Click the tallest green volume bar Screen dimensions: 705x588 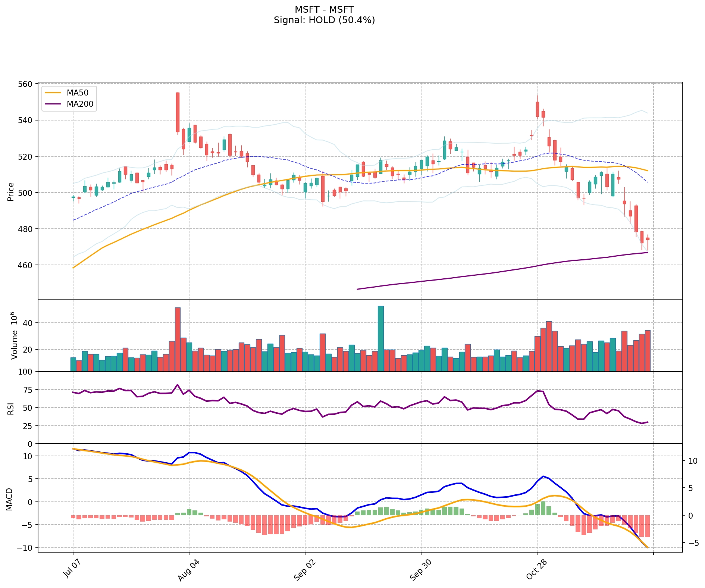pos(380,338)
